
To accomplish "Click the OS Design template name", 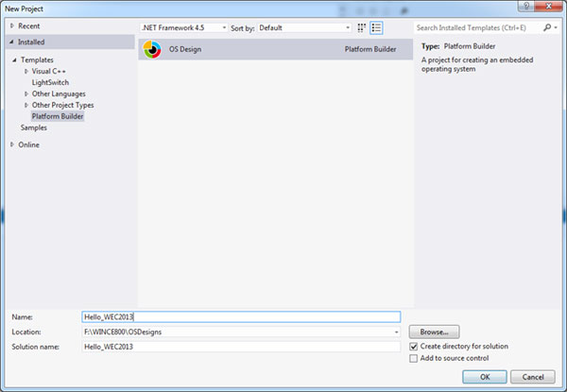I will 185,49.
